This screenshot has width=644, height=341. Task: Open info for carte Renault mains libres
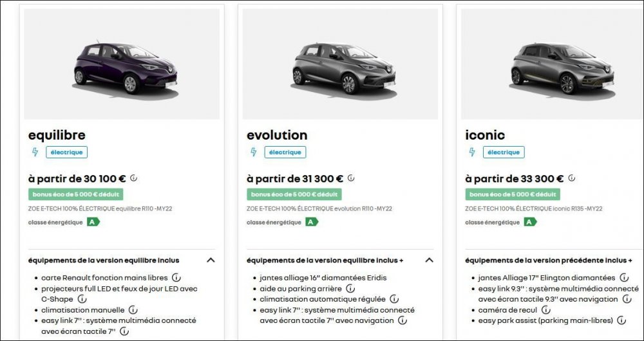tap(176, 278)
